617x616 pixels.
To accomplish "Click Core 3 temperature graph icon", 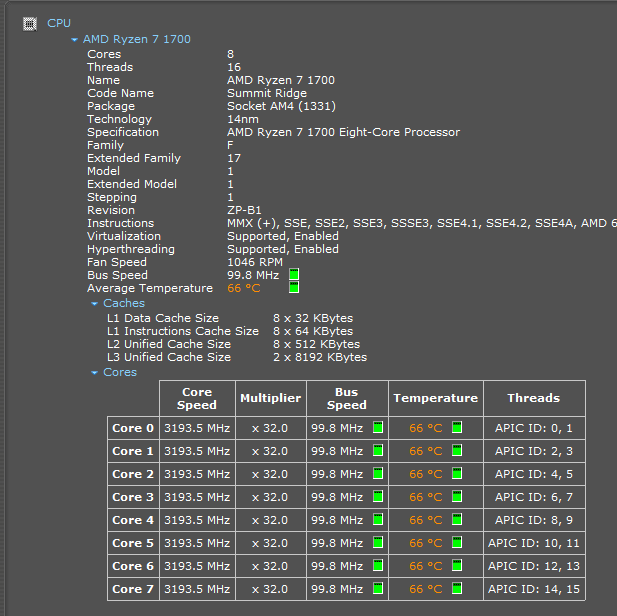I will [x=457, y=496].
